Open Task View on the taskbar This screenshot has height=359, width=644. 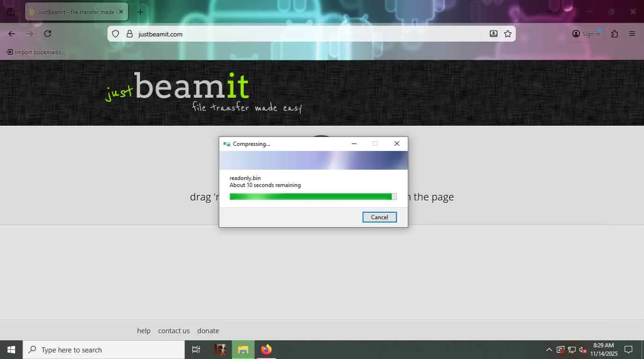[196, 350]
